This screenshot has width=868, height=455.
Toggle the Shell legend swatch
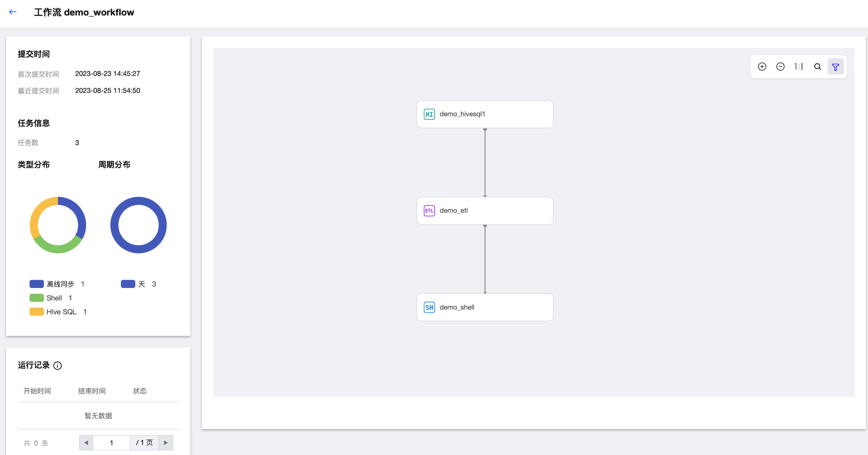[x=37, y=298]
